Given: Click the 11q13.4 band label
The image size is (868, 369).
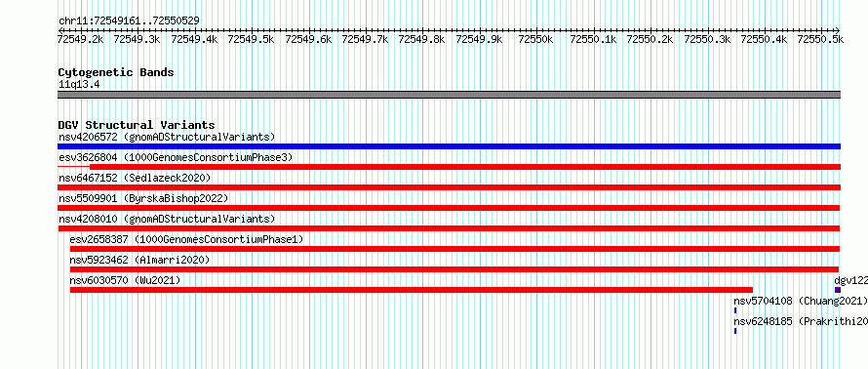Looking at the screenshot, I should pyautogui.click(x=79, y=84).
